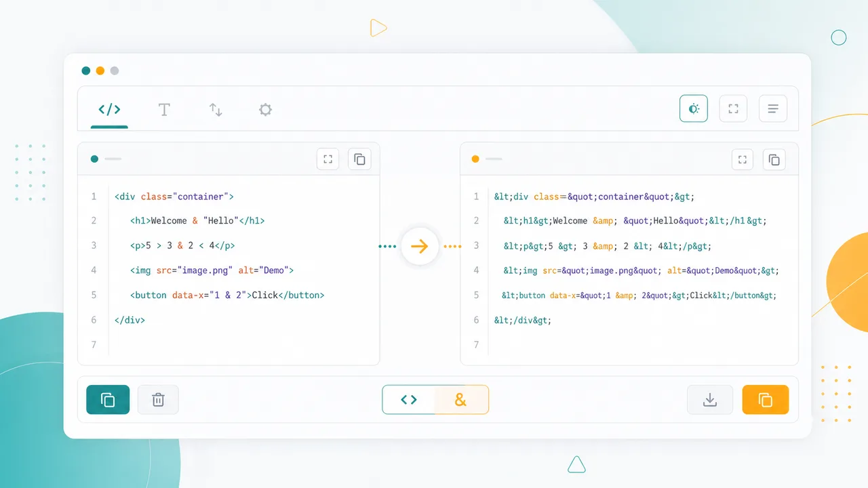This screenshot has height=488, width=868.
Task: Click output line '&lt;/div&gt;'
Action: tap(523, 320)
